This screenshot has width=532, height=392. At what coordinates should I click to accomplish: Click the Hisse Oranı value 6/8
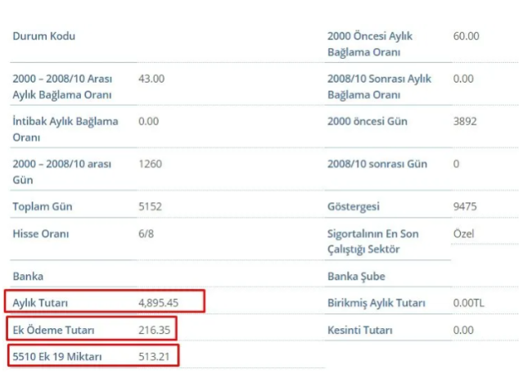tap(147, 233)
